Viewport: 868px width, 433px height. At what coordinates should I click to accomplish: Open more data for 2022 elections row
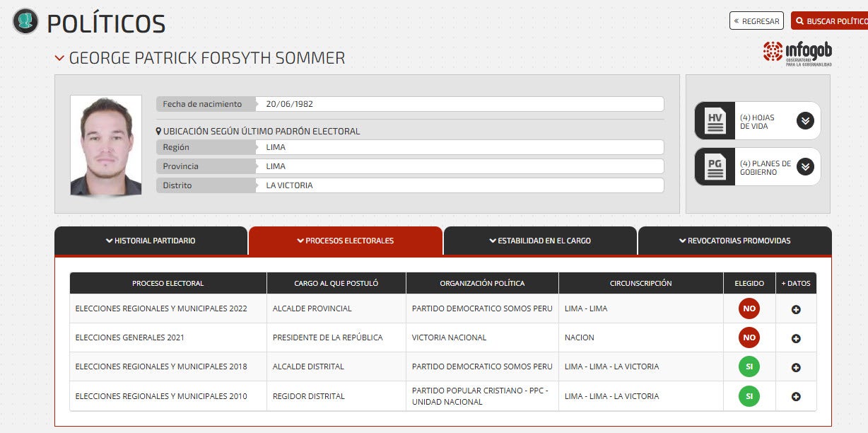point(796,309)
